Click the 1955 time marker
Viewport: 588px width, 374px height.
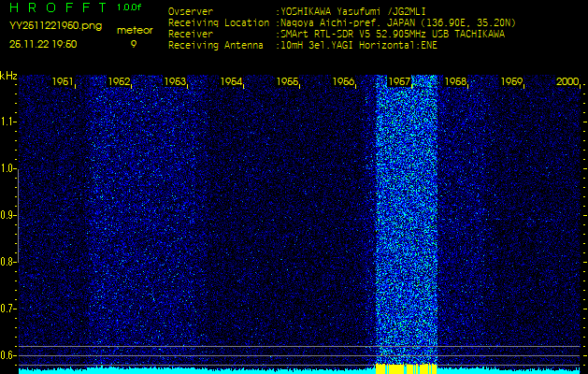(x=287, y=81)
